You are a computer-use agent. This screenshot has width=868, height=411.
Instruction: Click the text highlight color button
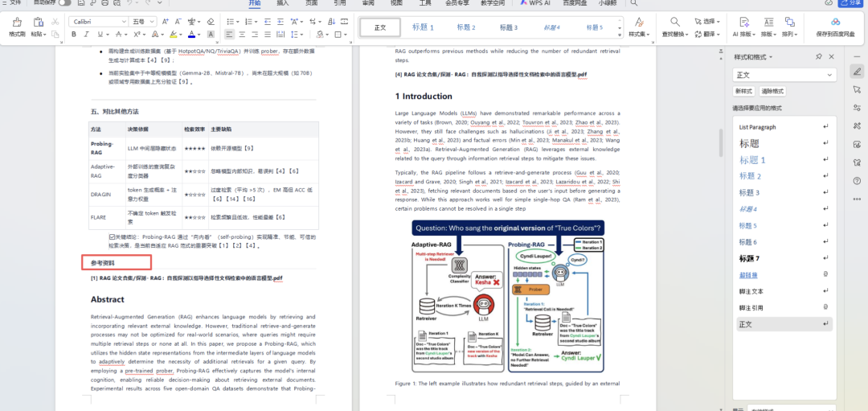click(174, 35)
